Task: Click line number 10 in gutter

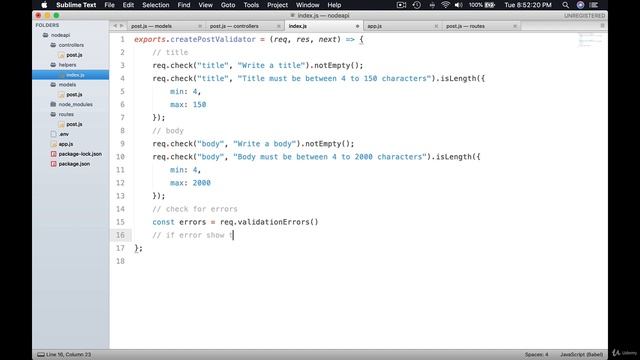Action: pyautogui.click(x=120, y=157)
